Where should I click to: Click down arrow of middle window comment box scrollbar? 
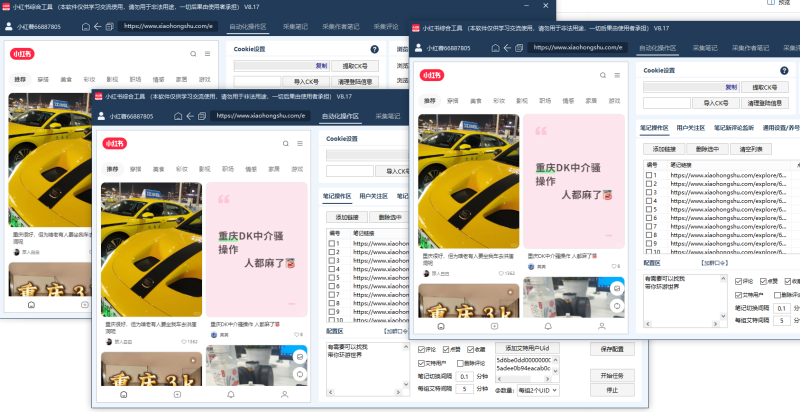point(406,382)
